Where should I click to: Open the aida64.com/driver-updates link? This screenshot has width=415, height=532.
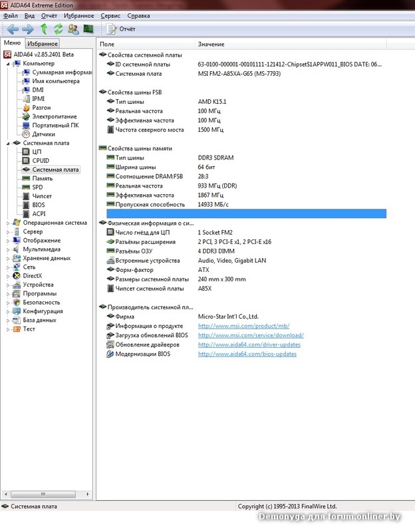pyautogui.click(x=249, y=344)
